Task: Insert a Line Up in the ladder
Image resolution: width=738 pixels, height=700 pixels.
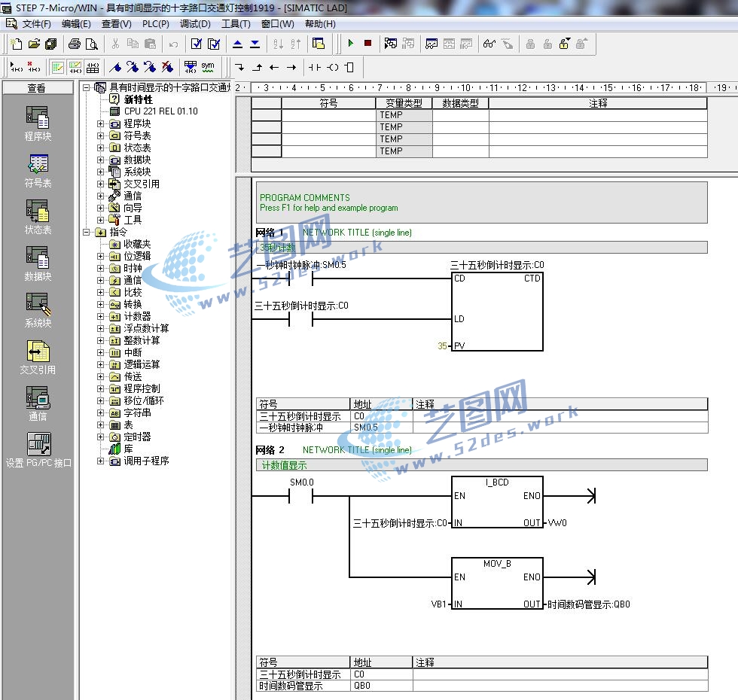Action: (258, 68)
